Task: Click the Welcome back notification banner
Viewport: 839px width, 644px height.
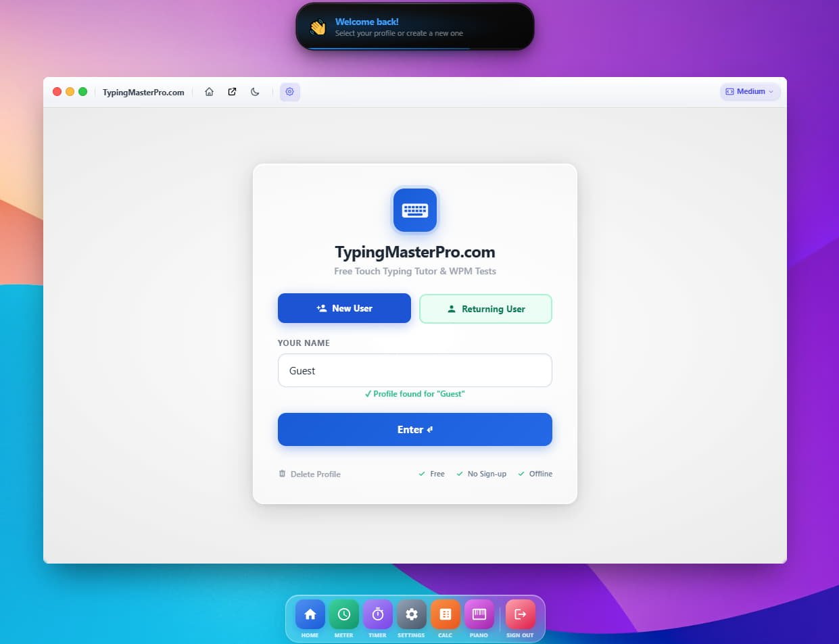Action: point(415,27)
